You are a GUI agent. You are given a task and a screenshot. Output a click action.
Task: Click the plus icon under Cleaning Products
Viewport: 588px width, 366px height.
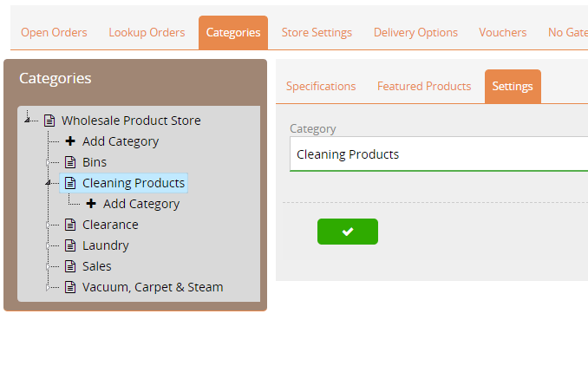[x=91, y=204]
